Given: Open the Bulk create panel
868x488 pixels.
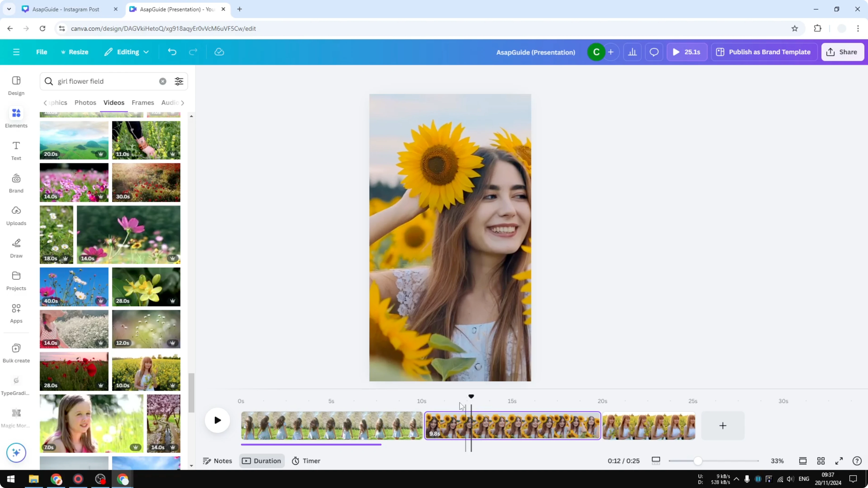Looking at the screenshot, I should click(16, 352).
